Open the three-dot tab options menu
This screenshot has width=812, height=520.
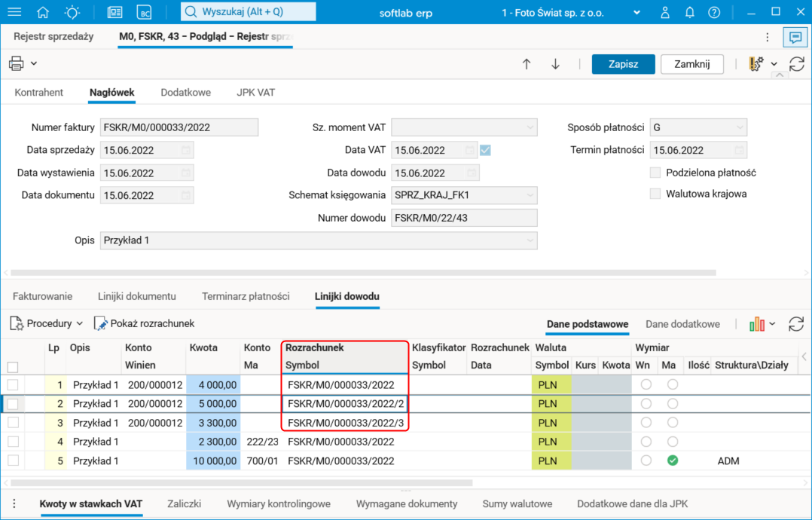coord(768,37)
